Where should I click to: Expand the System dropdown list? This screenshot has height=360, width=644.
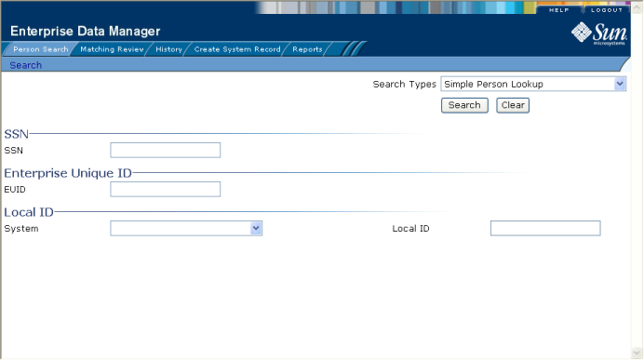[186, 228]
